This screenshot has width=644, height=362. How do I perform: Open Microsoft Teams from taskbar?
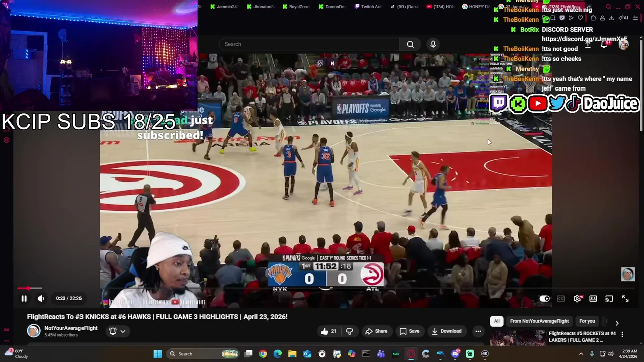[x=381, y=354]
